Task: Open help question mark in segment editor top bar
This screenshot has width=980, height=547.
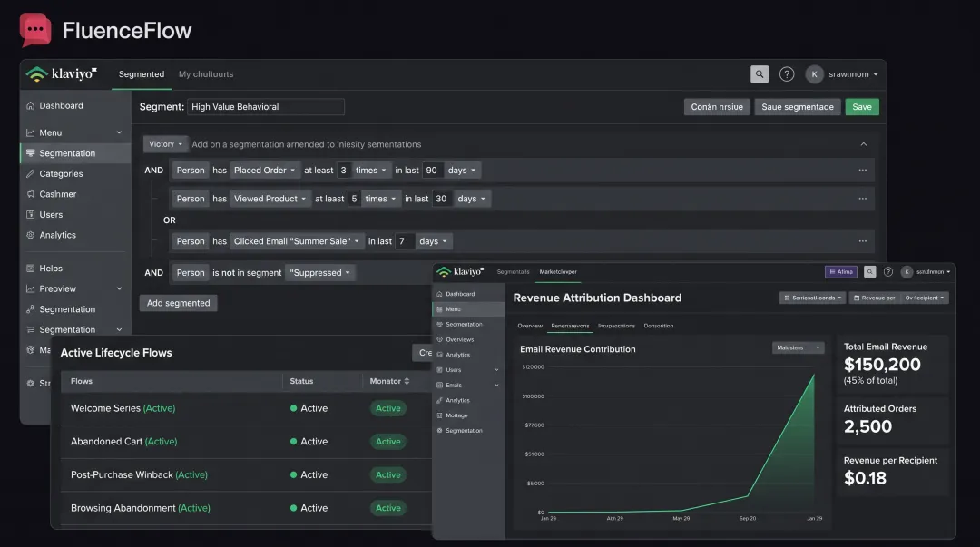Action: pos(786,73)
